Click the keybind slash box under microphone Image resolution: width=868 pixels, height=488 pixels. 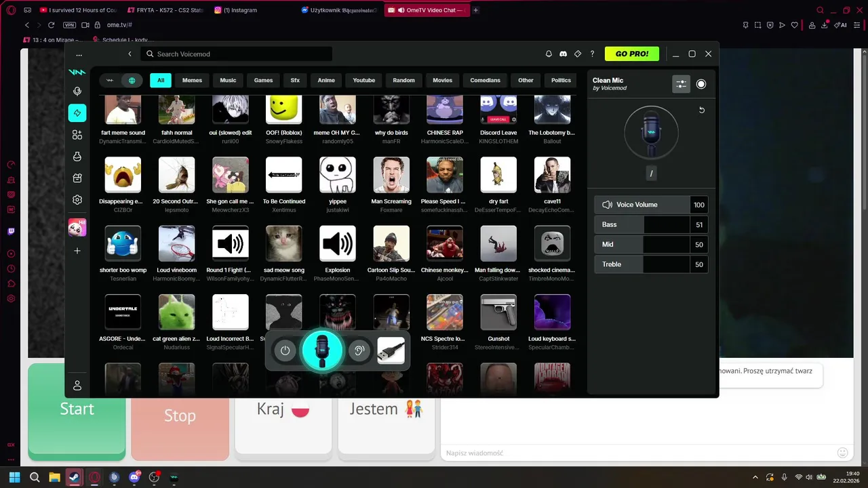click(x=651, y=174)
